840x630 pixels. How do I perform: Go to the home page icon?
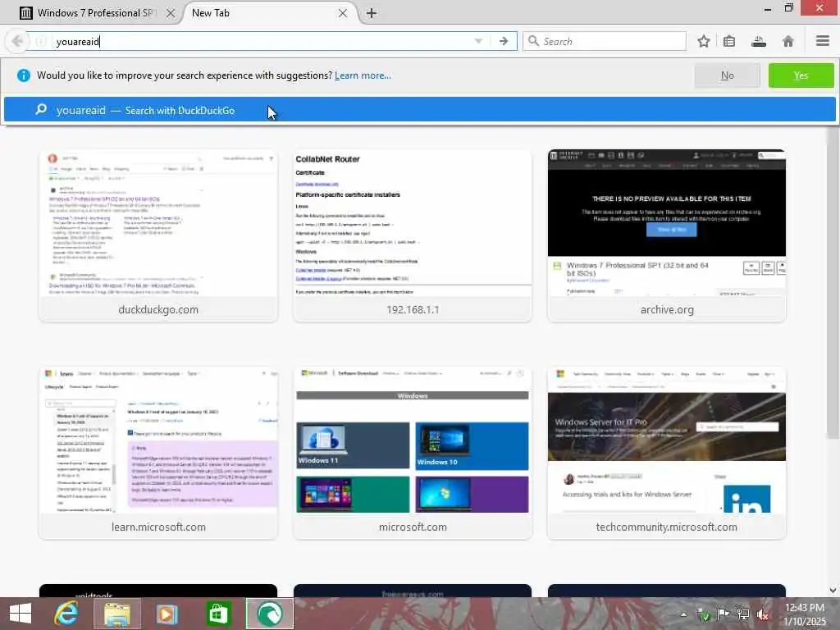pyautogui.click(x=788, y=41)
